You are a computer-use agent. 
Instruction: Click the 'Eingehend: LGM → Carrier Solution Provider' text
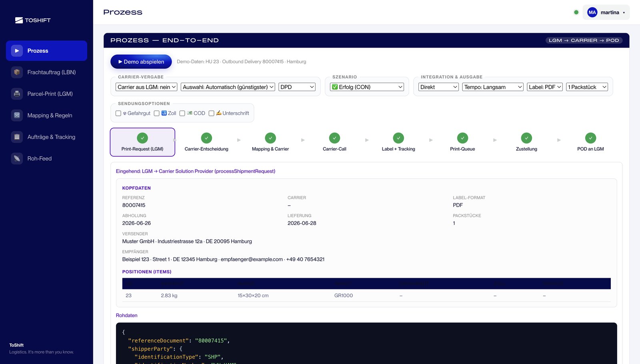(196, 171)
